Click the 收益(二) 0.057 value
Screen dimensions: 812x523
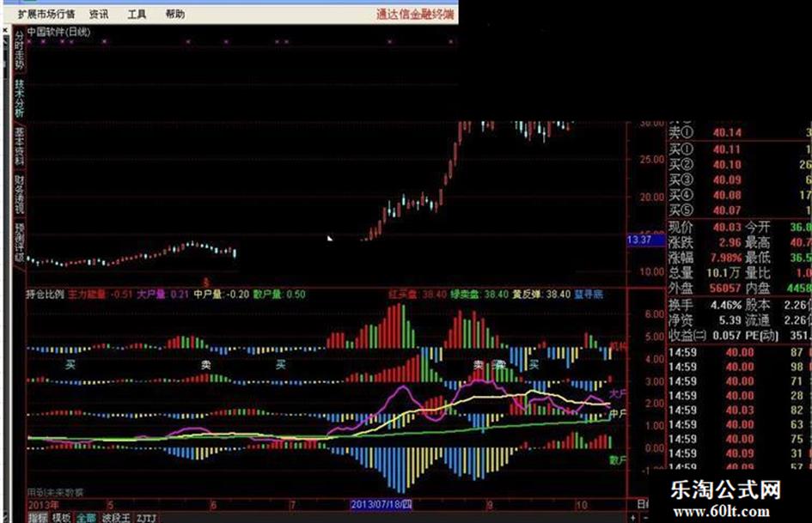pos(727,336)
